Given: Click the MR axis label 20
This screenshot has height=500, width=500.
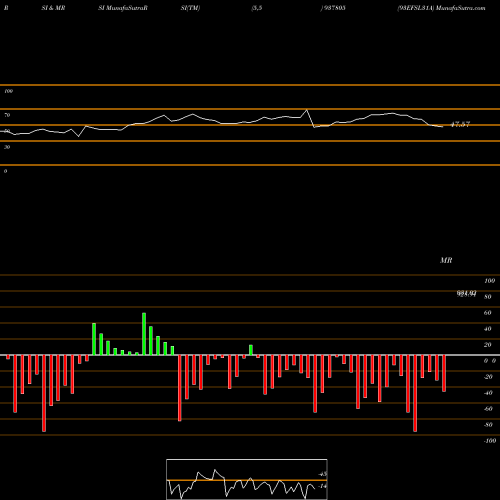Looking at the screenshot, I should (x=488, y=345).
